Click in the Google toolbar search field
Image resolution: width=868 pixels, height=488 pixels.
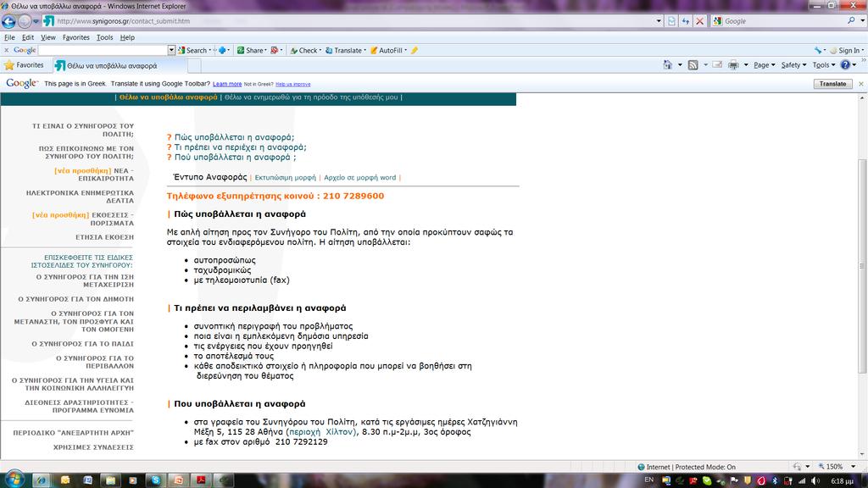pyautogui.click(x=103, y=50)
